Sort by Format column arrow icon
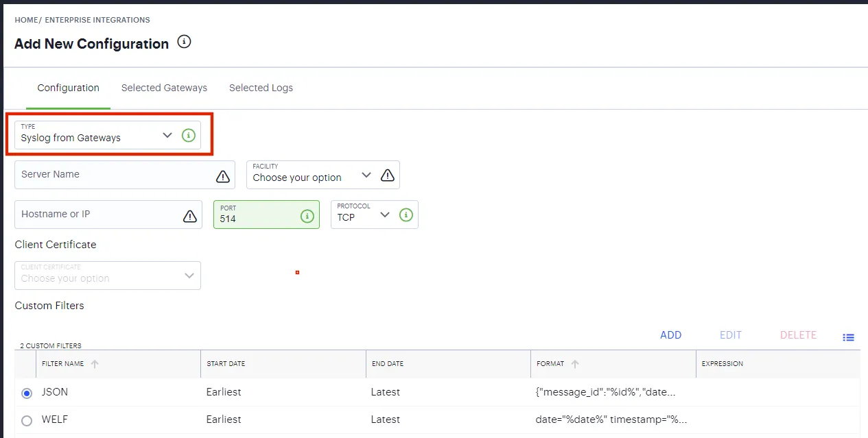Screen dimensions: 868x438 [x=575, y=364]
